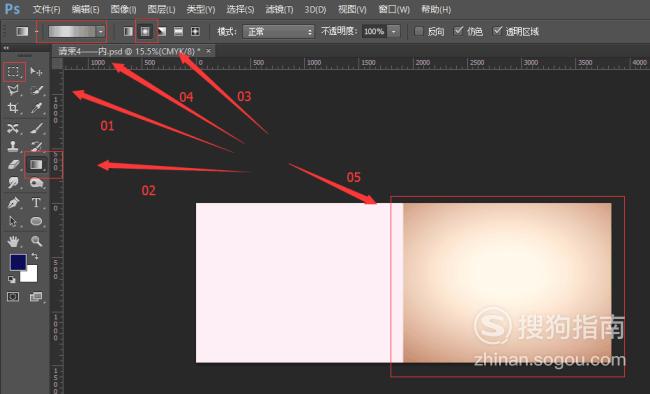
Task: Open the 编辑(E) menu
Action: tap(85, 9)
